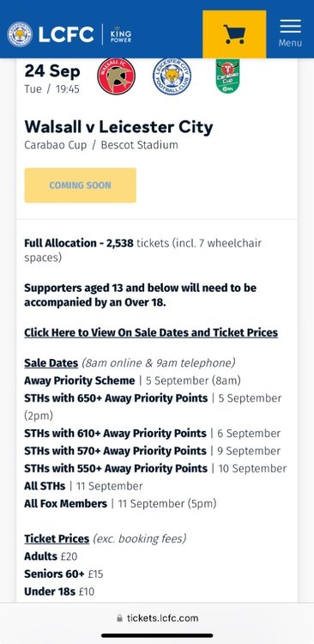Screen dimensions: 314x644
Task: Click the Ticket Prices heading
Action: click(57, 538)
